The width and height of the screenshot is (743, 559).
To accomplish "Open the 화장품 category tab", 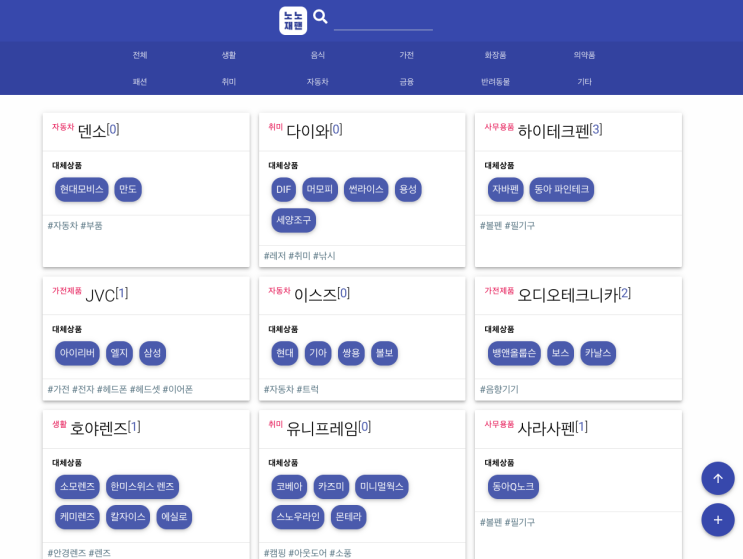I will [x=495, y=55].
